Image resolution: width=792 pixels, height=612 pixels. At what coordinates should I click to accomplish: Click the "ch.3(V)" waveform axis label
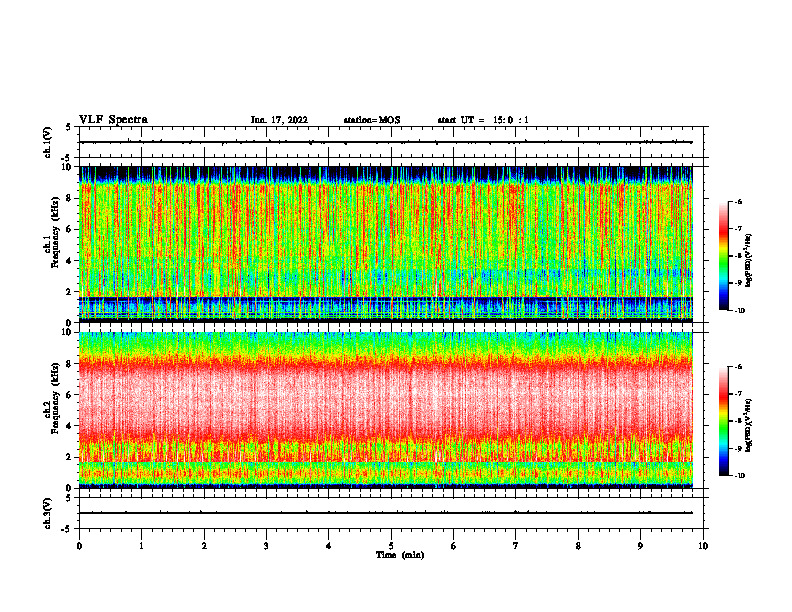pos(48,514)
